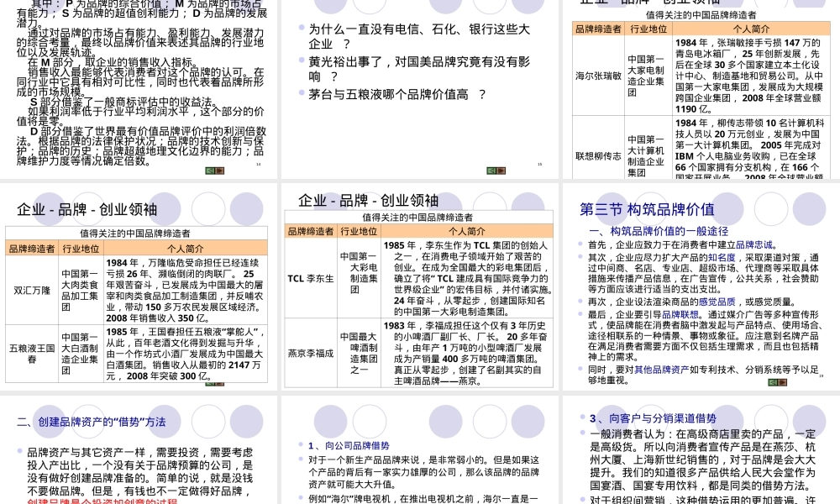
Task: Click the 企业 - 品牌 - 创业领袖 title above TCL table
Action: pos(369,201)
